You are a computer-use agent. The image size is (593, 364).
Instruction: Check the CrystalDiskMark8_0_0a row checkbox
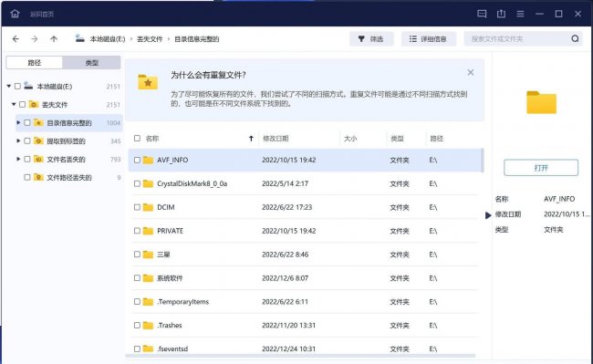pos(137,183)
